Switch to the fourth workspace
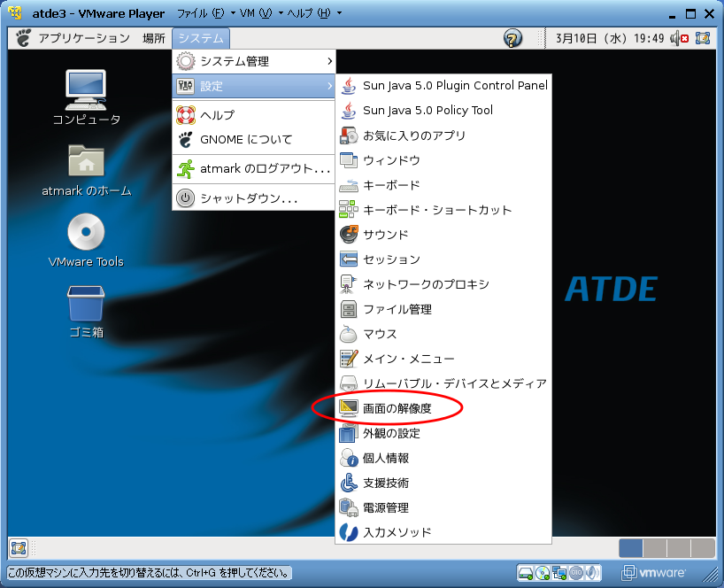The width and height of the screenshot is (724, 588). pos(703,548)
